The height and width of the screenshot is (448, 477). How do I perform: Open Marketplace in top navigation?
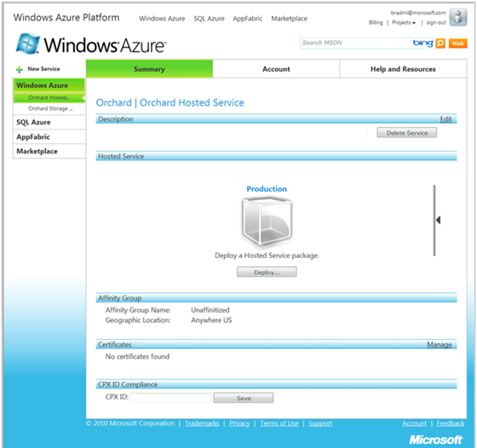289,19
